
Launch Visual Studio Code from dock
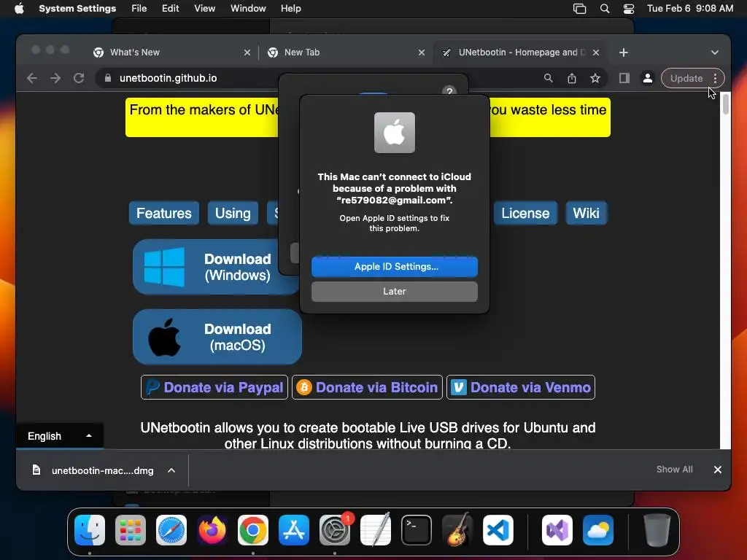click(498, 530)
